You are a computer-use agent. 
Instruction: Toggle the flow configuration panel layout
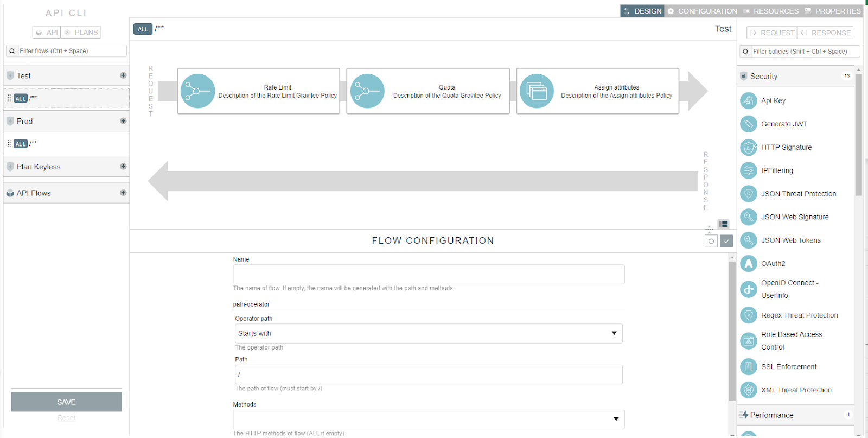(724, 224)
